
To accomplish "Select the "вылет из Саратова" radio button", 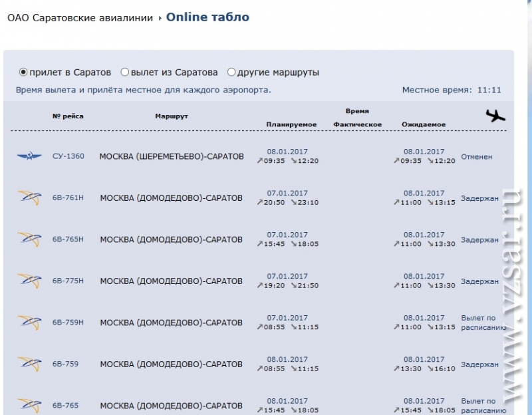I will coord(125,72).
